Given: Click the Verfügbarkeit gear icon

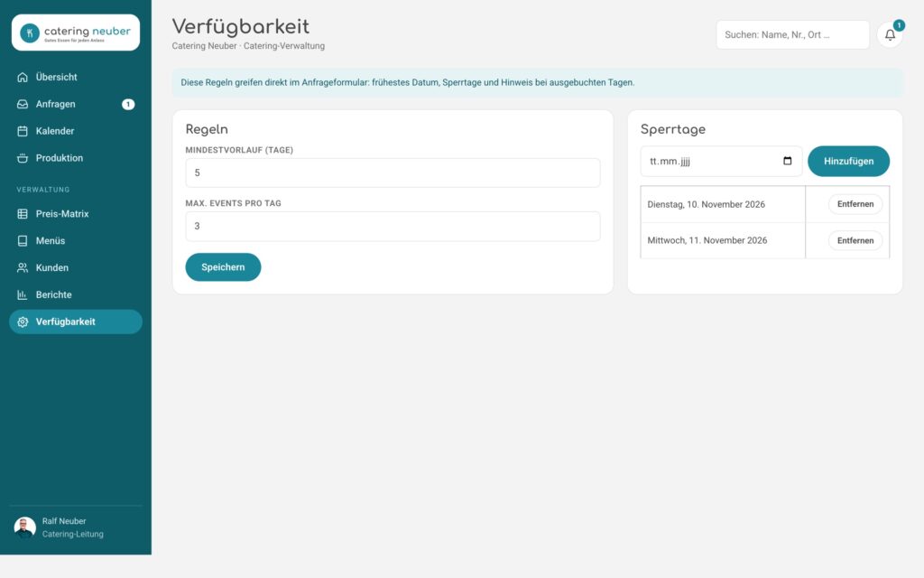Looking at the screenshot, I should pos(23,322).
